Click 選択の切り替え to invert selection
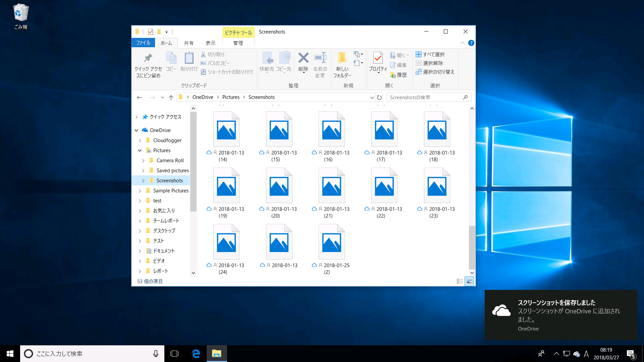Viewport: 644px width, 362px height. 435,72
